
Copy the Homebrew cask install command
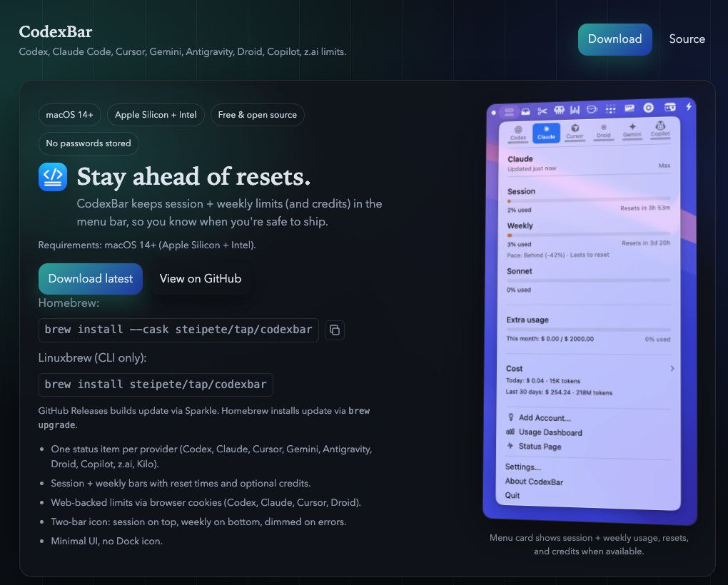coord(335,330)
